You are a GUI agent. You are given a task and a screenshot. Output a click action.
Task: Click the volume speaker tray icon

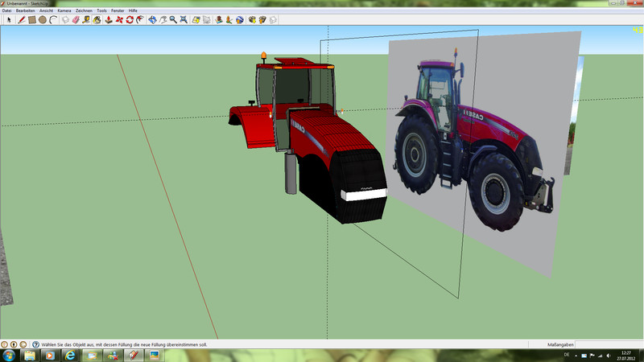(609, 356)
